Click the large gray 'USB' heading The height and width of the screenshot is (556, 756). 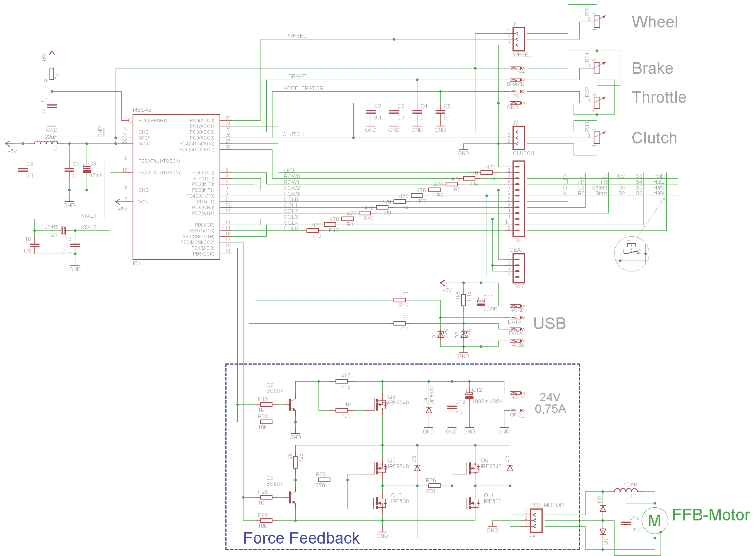point(550,324)
